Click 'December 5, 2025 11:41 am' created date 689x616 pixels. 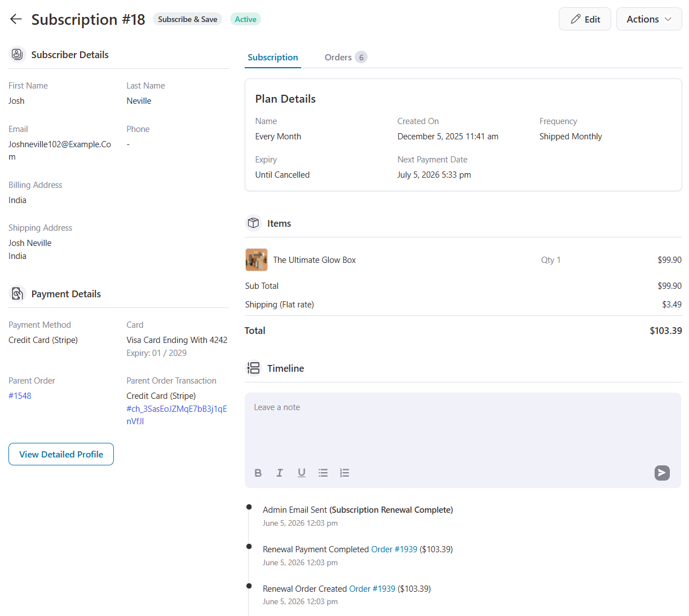coord(448,137)
